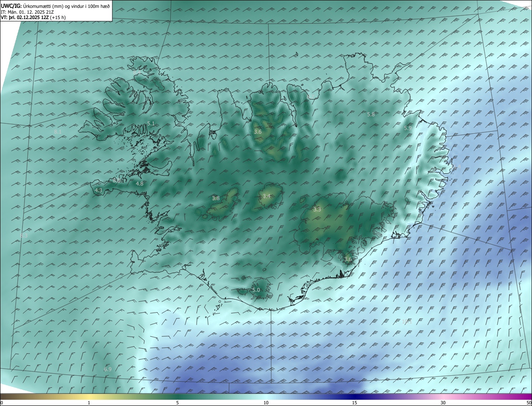This screenshot has height=406, width=532.
Task: Click the 5 tick on the color scale
Action: click(177, 403)
